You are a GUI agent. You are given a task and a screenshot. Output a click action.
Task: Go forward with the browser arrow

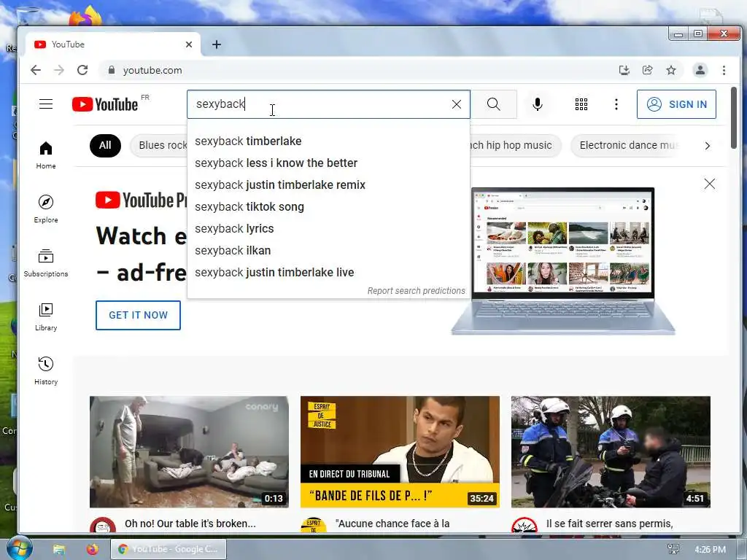click(x=59, y=70)
